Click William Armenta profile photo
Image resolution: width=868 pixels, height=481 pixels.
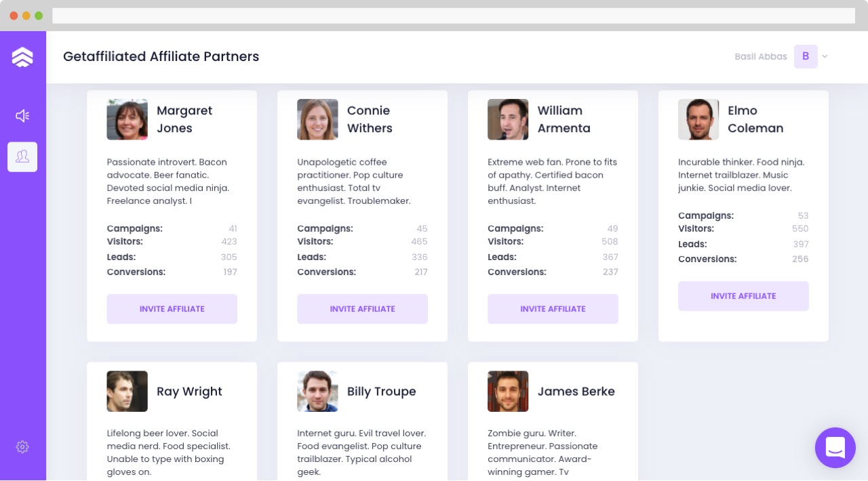(x=508, y=120)
